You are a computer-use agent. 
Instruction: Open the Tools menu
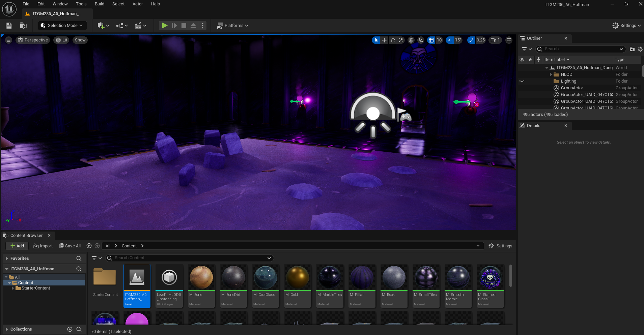[81, 4]
